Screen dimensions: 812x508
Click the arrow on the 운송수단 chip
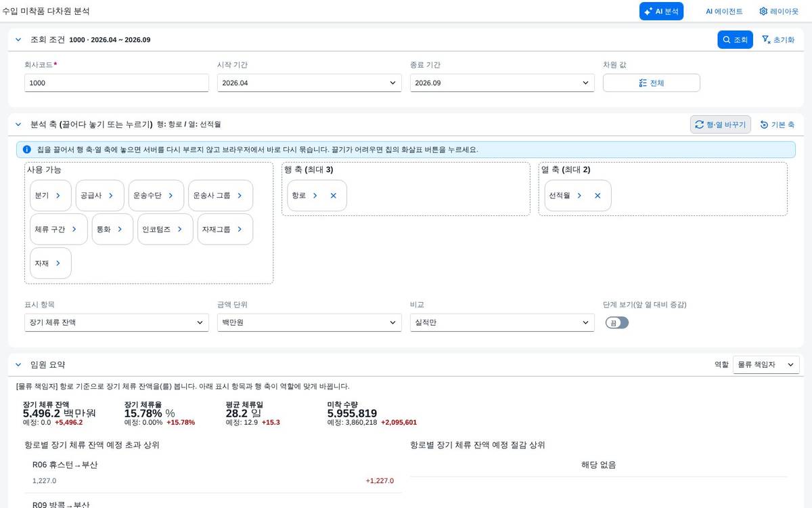[x=171, y=195]
